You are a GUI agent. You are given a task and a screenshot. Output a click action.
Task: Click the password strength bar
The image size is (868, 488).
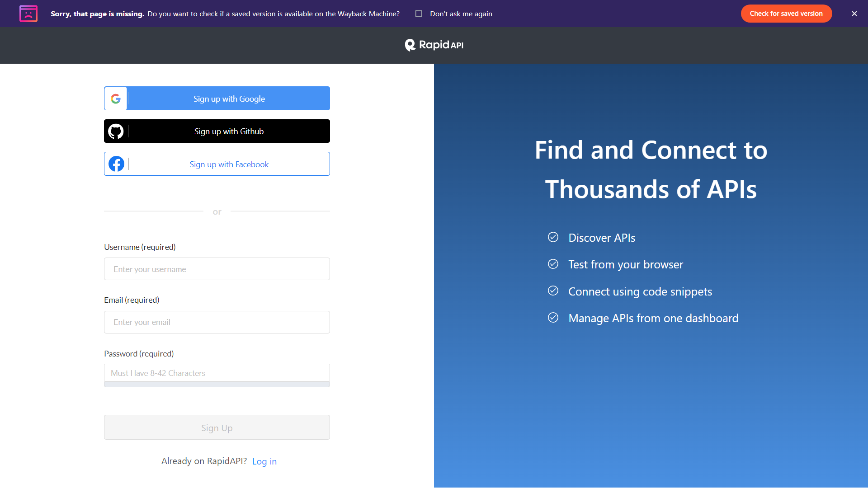[x=217, y=385]
